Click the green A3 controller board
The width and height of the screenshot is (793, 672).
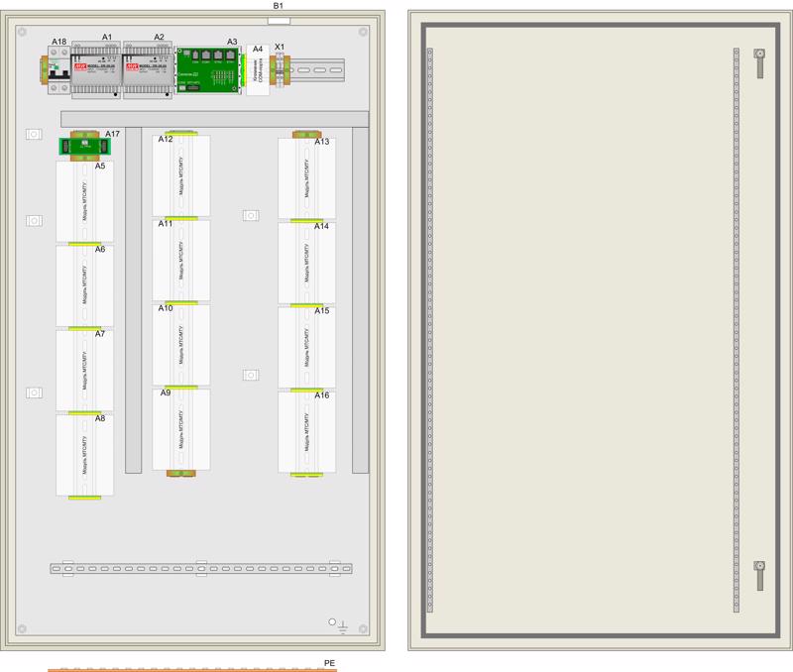click(x=208, y=70)
